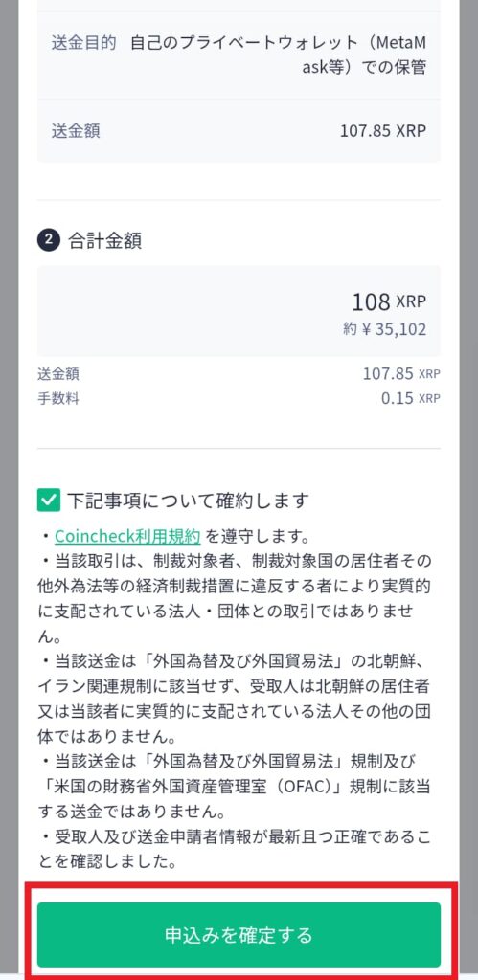478x980 pixels.
Task: Click the 108 XRP total amount
Action: point(389,301)
